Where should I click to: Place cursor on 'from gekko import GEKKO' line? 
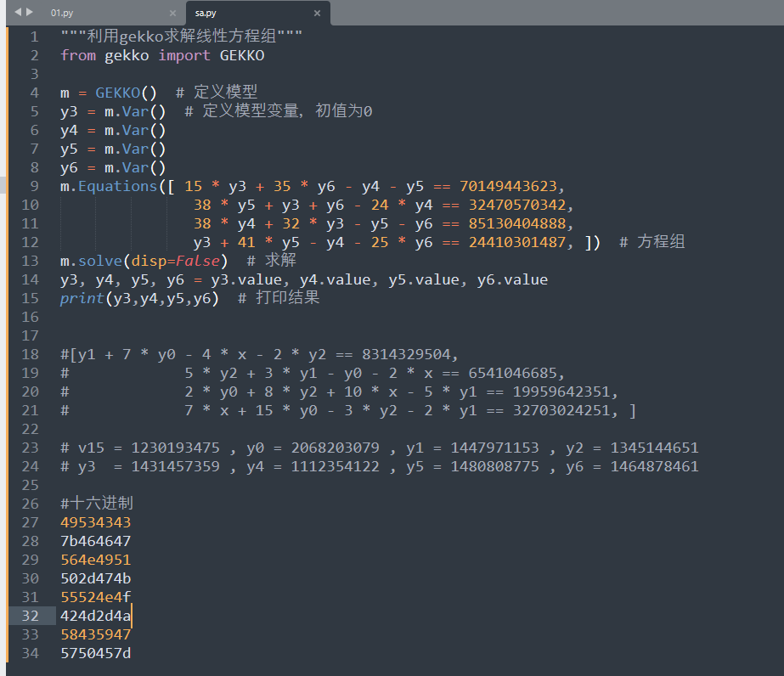click(x=162, y=55)
